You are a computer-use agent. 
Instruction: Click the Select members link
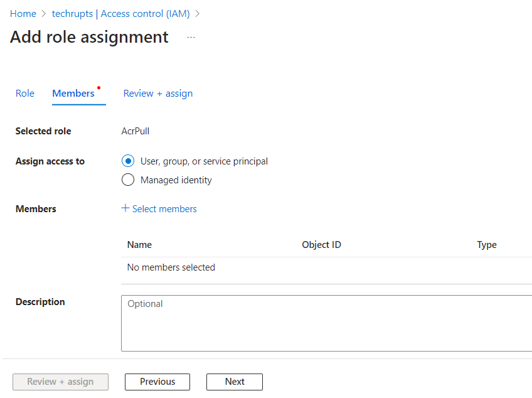coord(164,208)
